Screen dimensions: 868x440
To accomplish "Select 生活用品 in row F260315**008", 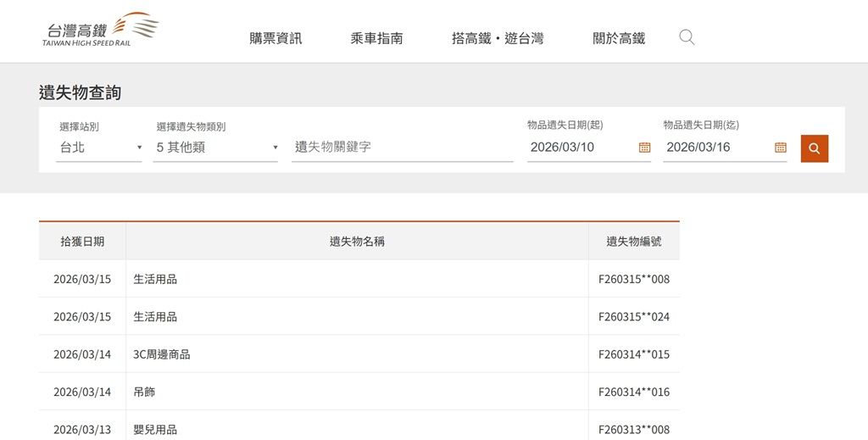I will coord(155,279).
